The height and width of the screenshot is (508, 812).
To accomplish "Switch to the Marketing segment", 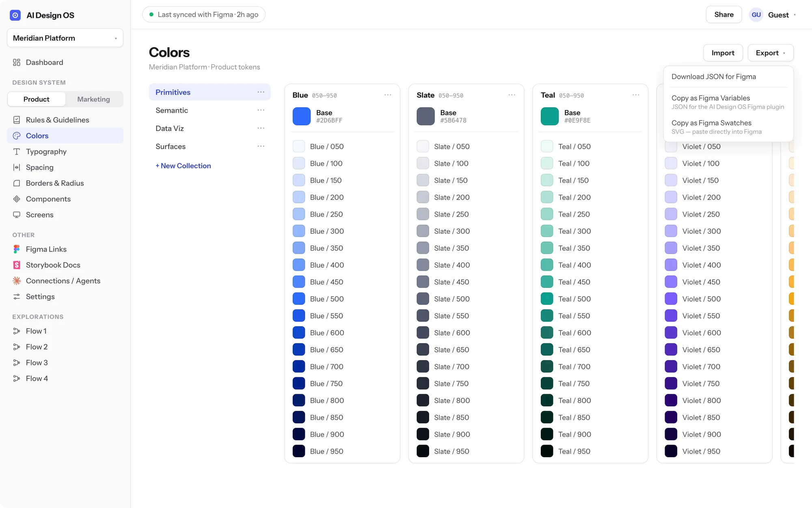I will click(x=94, y=99).
